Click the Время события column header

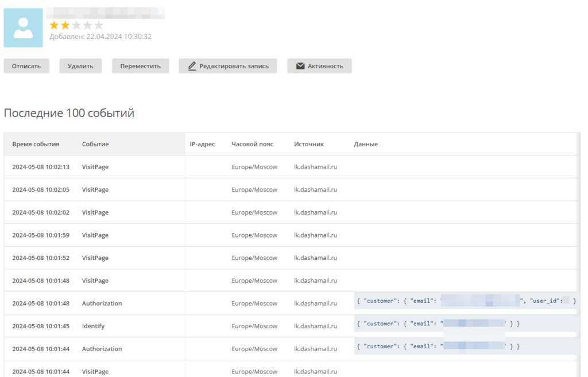pyautogui.click(x=36, y=144)
